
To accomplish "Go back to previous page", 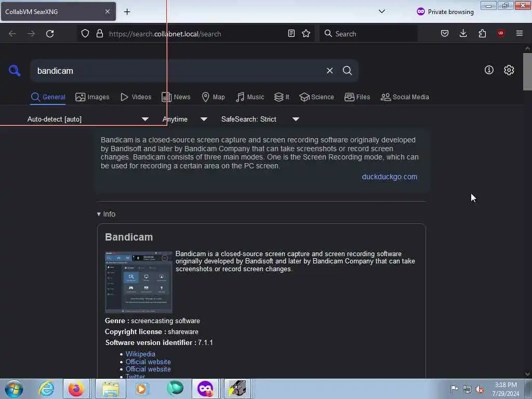I will pos(12,34).
